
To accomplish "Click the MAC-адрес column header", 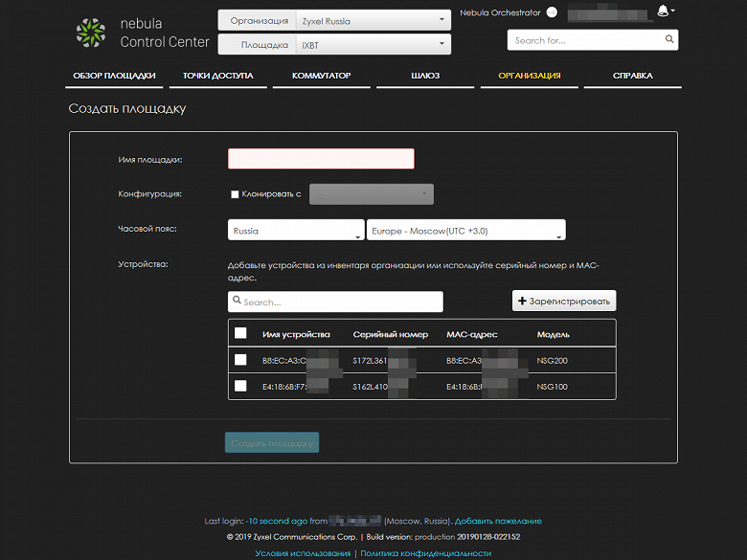I will (x=471, y=334).
